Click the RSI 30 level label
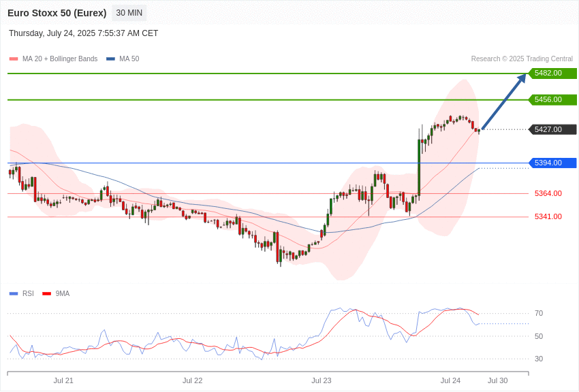The height and width of the screenshot is (392, 579). 539,359
